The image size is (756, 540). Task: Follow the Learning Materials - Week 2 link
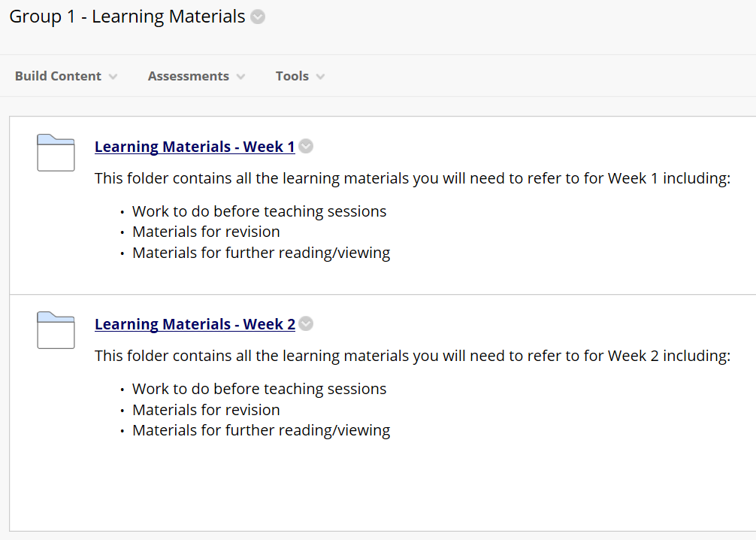coord(195,324)
